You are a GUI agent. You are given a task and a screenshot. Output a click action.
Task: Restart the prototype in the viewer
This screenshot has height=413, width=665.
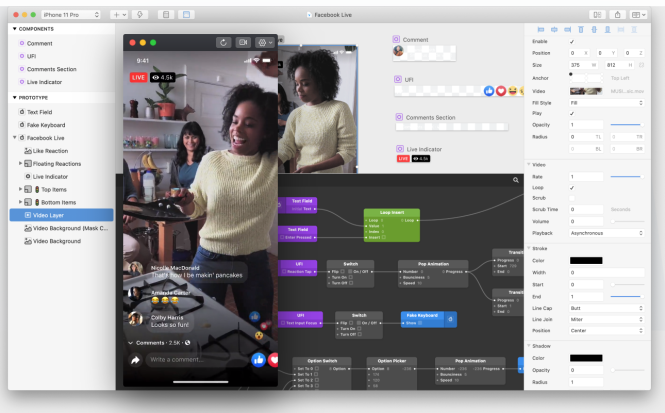click(x=224, y=42)
